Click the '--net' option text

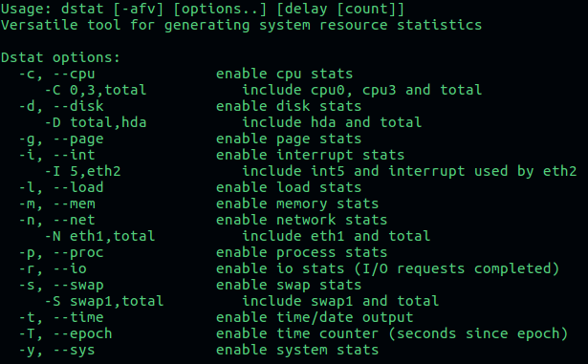74,220
